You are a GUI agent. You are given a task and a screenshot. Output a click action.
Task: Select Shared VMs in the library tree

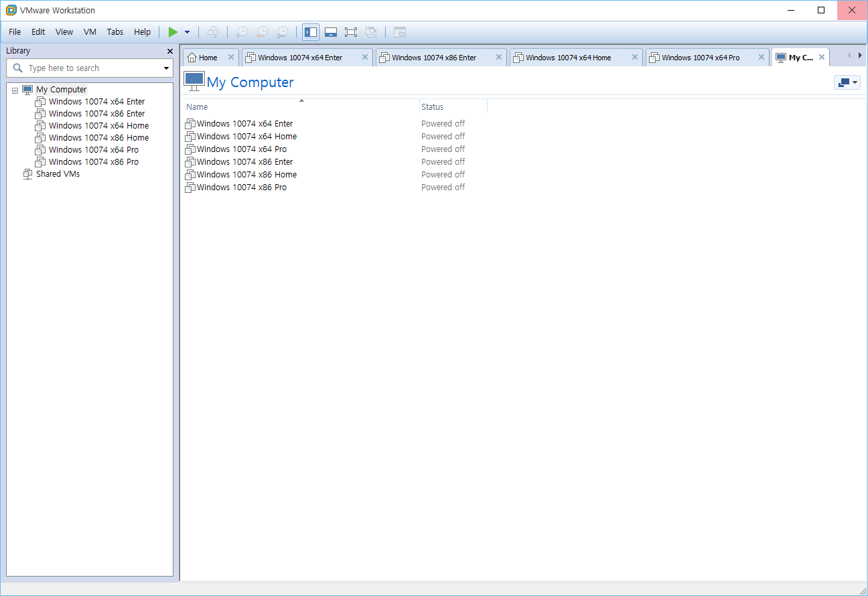[58, 174]
